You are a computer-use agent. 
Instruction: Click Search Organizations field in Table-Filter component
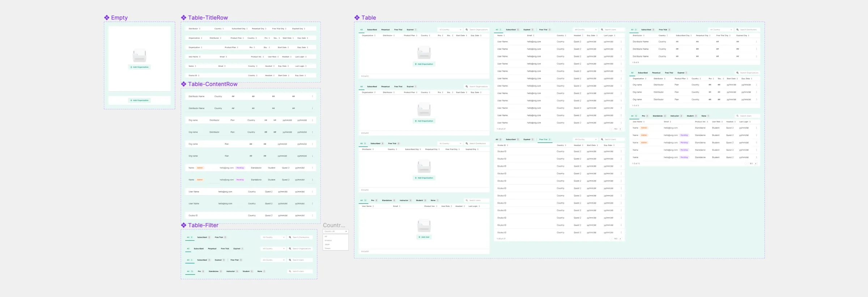point(300,248)
